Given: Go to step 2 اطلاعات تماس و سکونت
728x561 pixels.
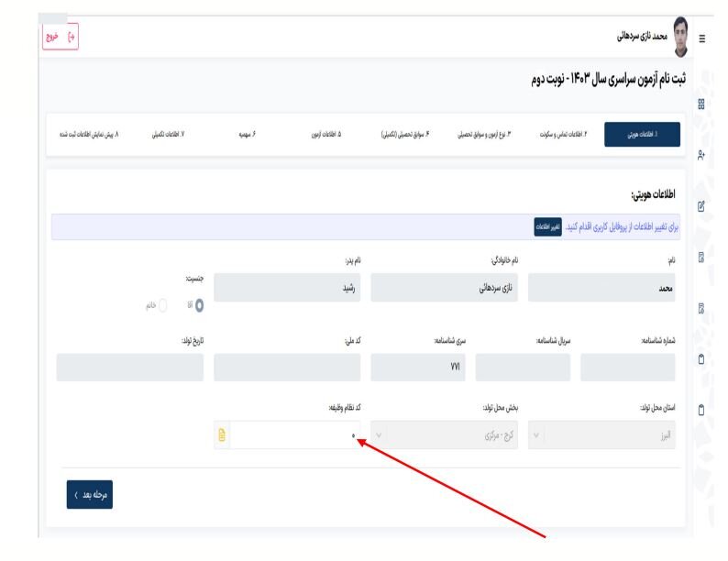Looking at the screenshot, I should click(x=563, y=134).
